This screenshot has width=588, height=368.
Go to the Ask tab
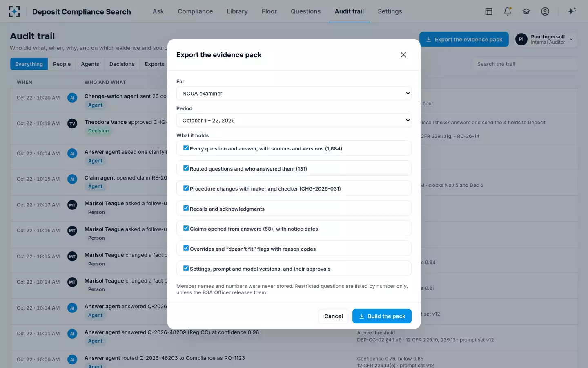pyautogui.click(x=158, y=11)
